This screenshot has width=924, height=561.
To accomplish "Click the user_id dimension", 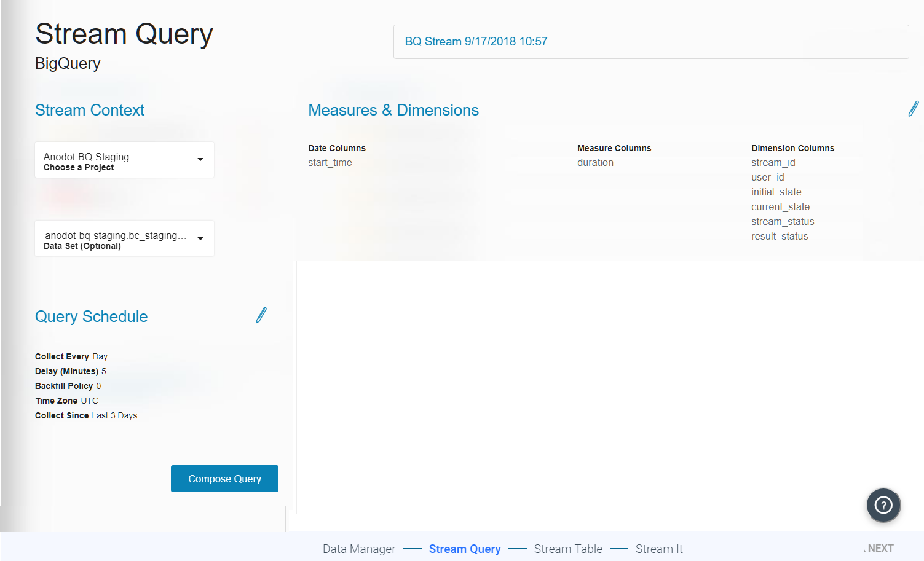I will (x=768, y=178).
